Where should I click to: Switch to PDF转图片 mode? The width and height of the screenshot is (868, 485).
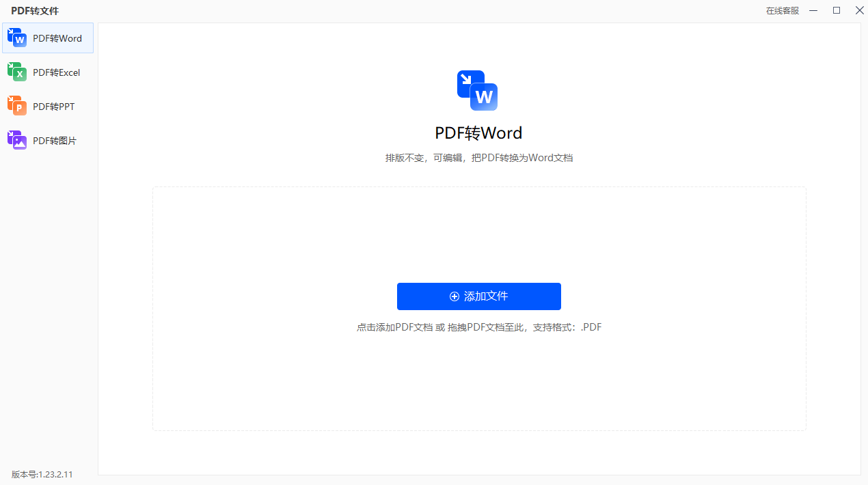[48, 141]
